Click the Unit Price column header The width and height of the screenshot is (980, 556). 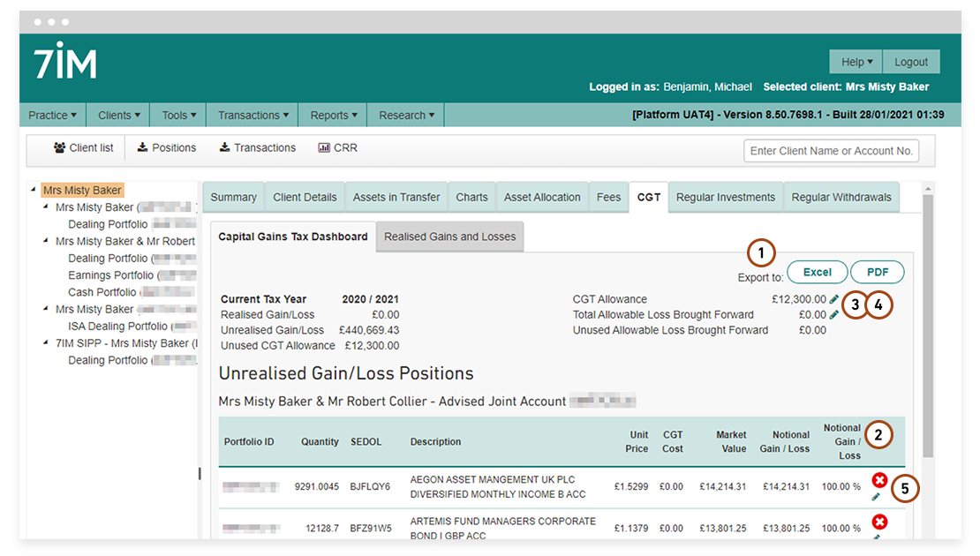tap(637, 441)
